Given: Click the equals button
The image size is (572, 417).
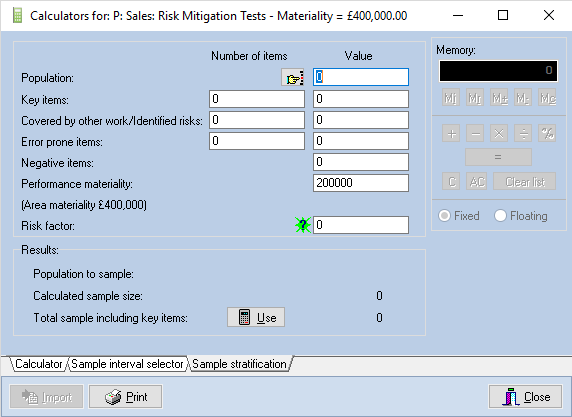Looking at the screenshot, I should coord(498,157).
